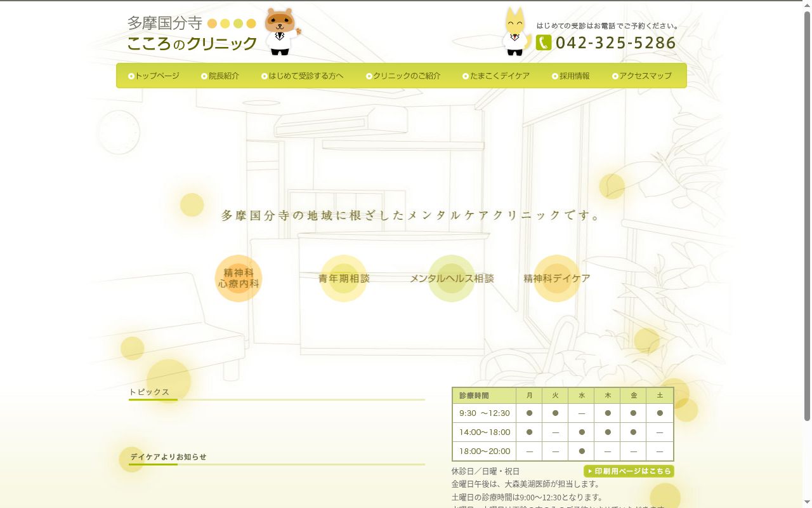Open the アクセスマップ menu item
This screenshot has height=508, width=812.
coord(642,76)
